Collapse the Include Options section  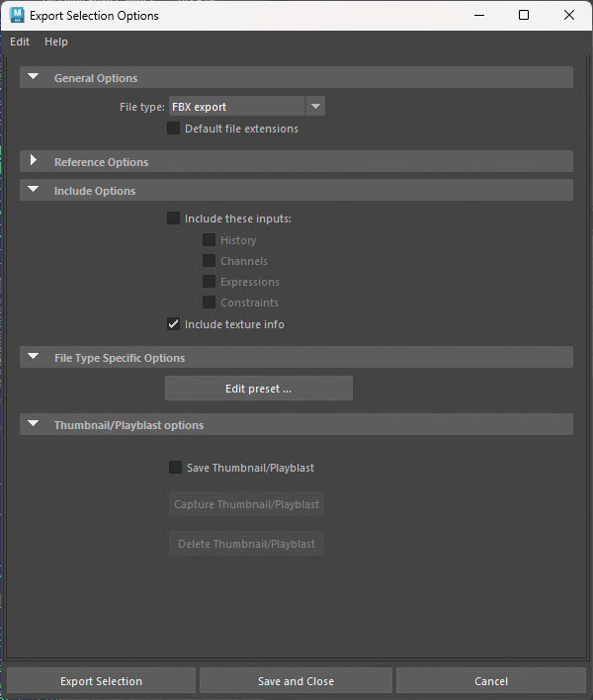34,191
